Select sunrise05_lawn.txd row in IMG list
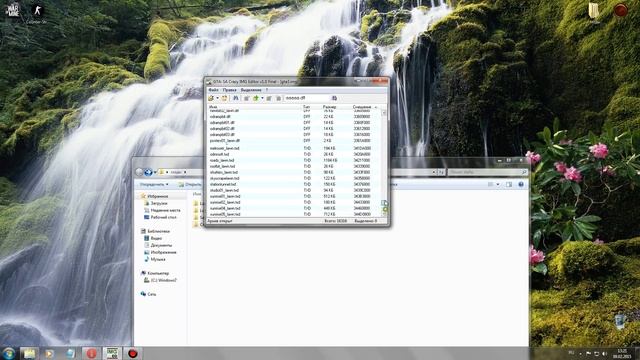Image resolution: width=640 pixels, height=360 pixels. [294, 214]
